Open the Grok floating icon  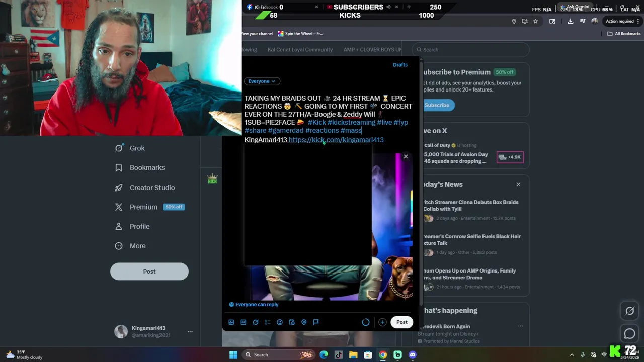point(630,311)
